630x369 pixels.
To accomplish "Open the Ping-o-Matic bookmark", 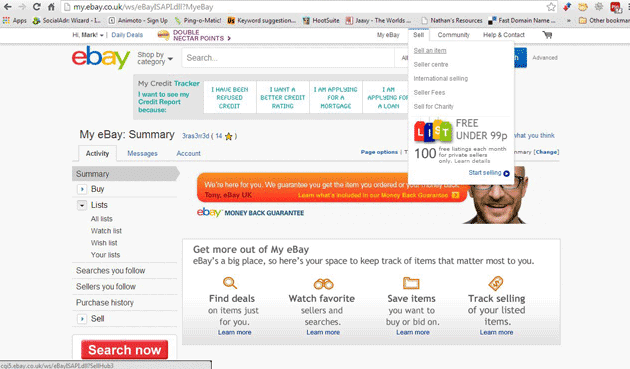I will tap(198, 20).
